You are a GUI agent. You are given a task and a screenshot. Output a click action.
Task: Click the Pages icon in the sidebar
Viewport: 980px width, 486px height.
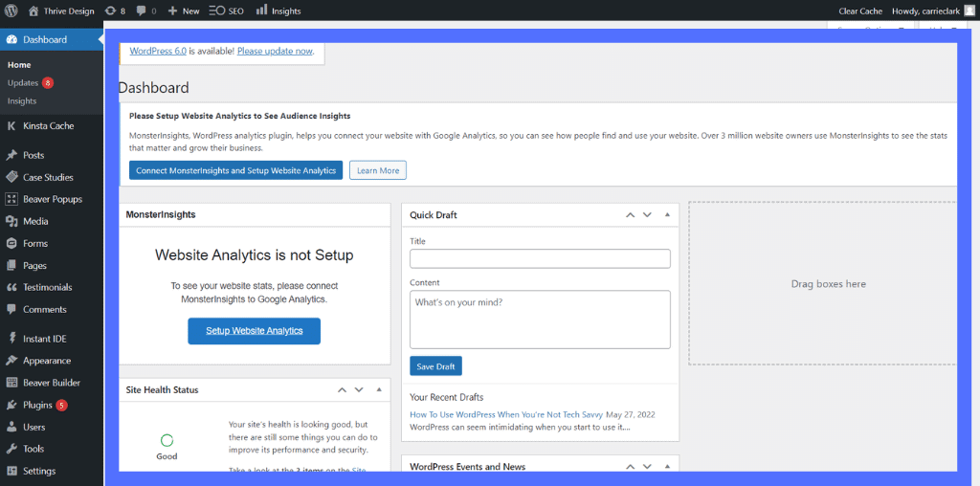coord(11,265)
